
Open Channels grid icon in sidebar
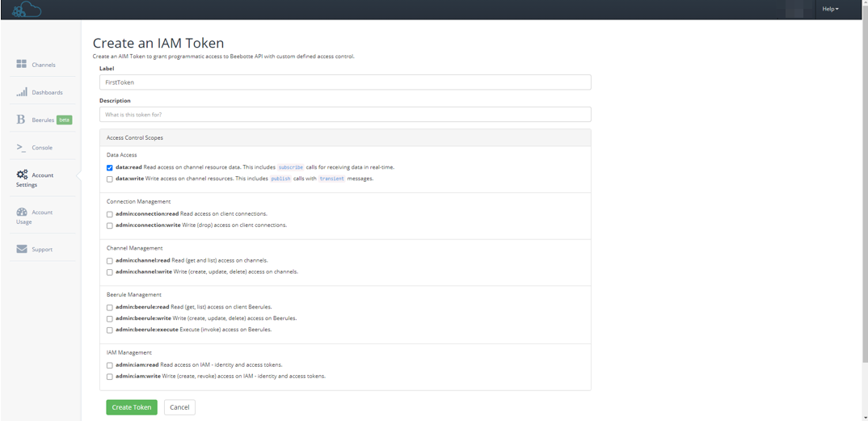pos(22,64)
